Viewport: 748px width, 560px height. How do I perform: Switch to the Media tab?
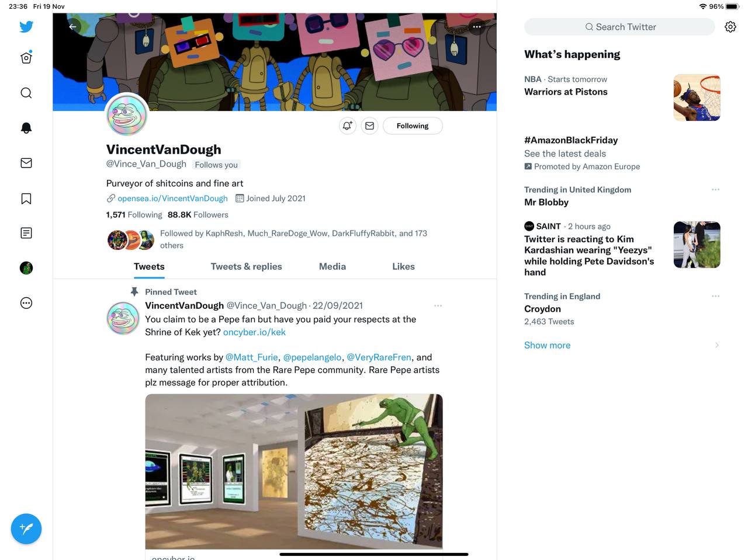[333, 266]
